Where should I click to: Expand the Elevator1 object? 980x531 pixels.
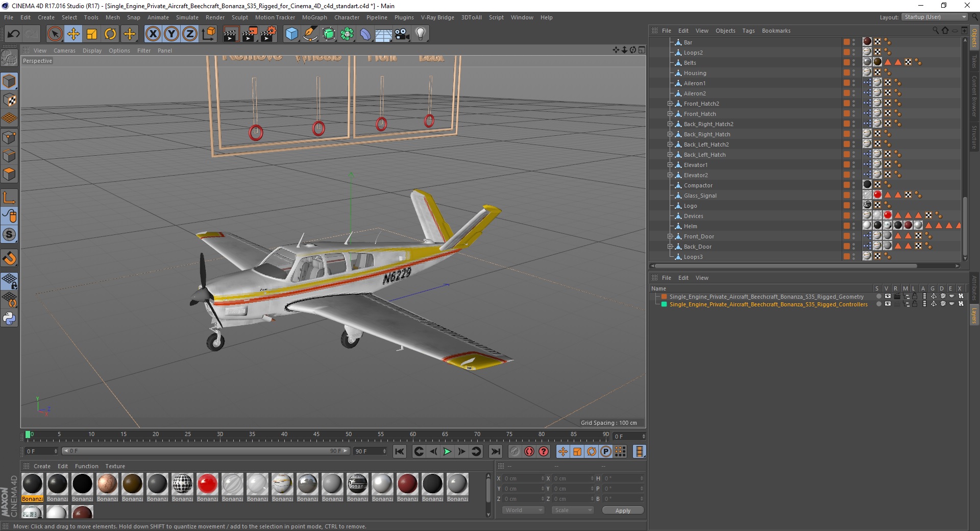[670, 165]
